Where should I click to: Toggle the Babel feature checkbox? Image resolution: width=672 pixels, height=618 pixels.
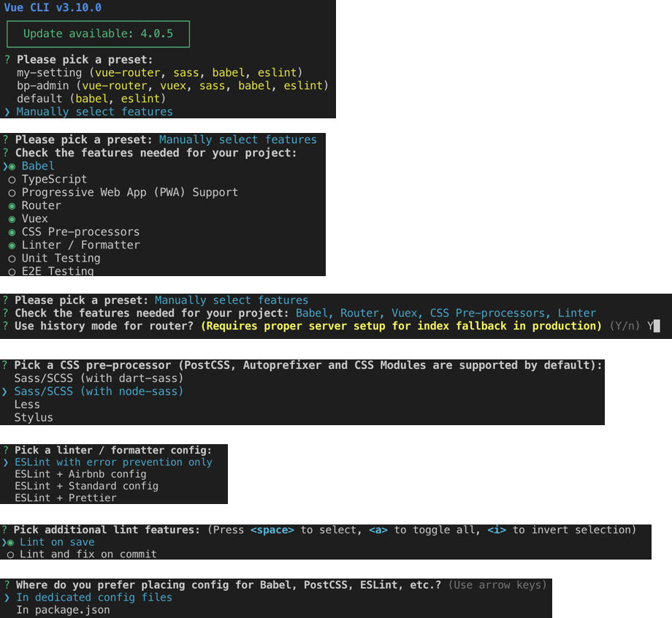point(12,167)
